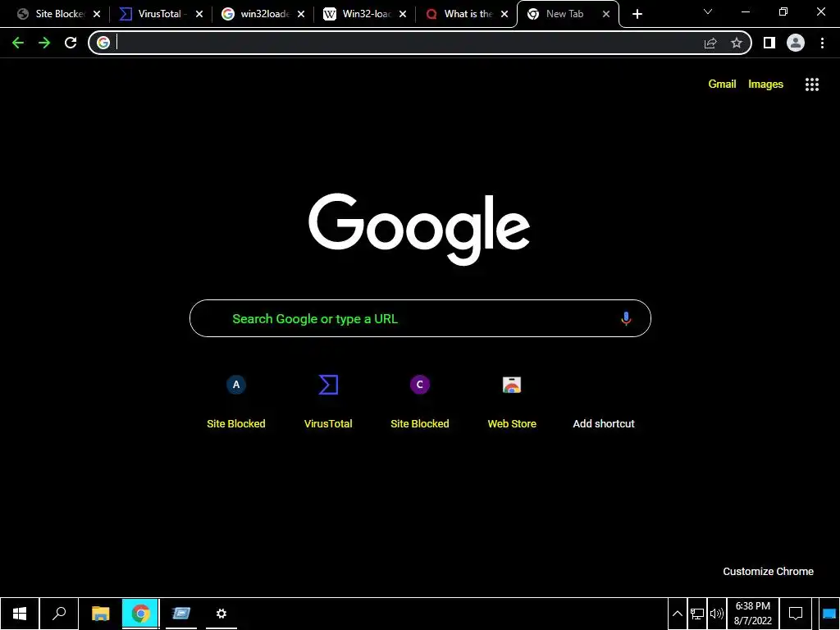Screen dimensions: 840x630
Task: Go back using the back arrow
Action: click(18, 43)
